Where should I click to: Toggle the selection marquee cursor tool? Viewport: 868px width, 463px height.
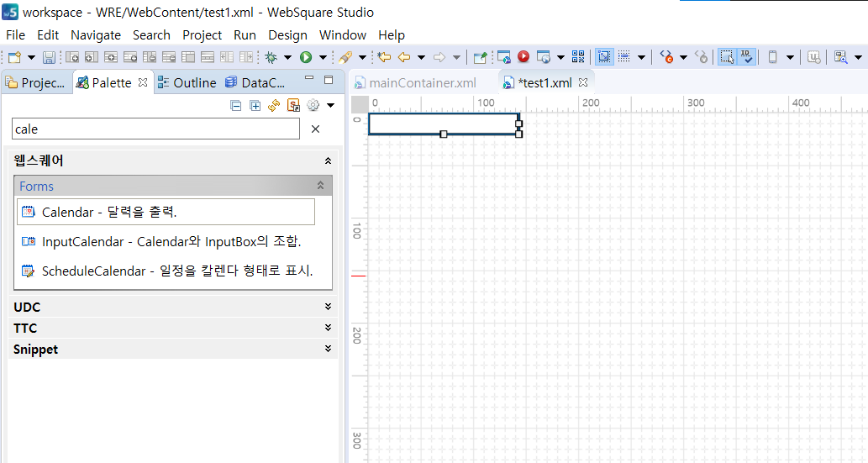point(727,56)
